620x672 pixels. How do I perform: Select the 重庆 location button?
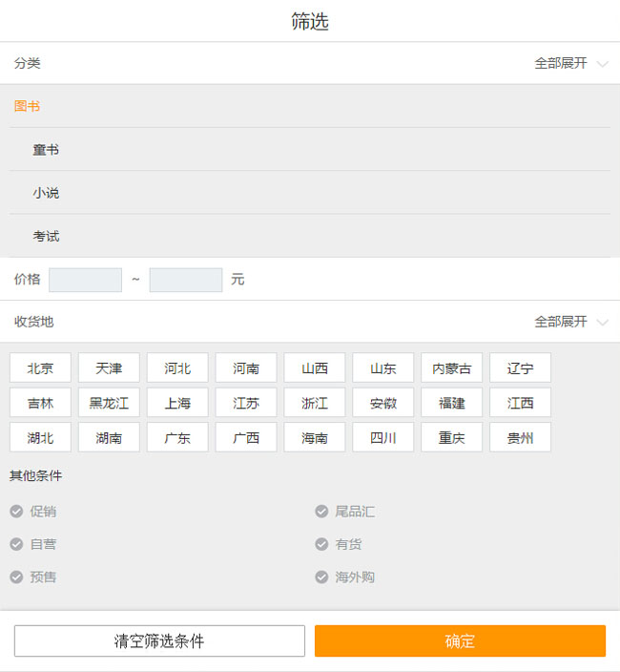click(x=451, y=438)
